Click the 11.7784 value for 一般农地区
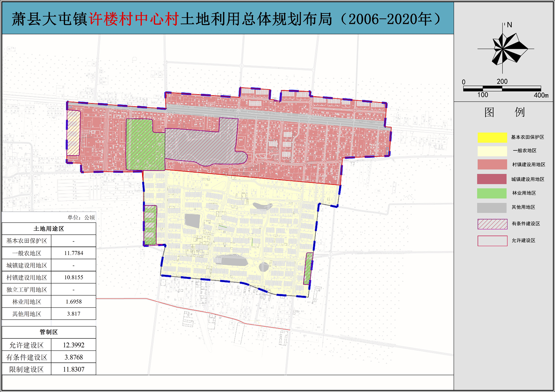 [x=74, y=253]
